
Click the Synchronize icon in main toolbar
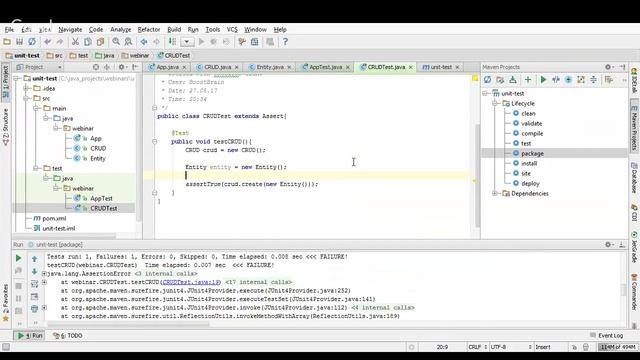coord(31,42)
